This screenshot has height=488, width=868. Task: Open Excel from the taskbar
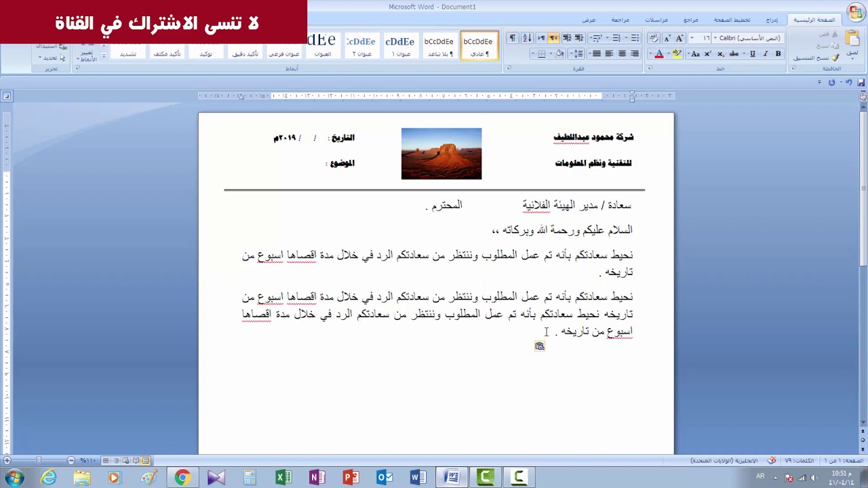pyautogui.click(x=283, y=478)
